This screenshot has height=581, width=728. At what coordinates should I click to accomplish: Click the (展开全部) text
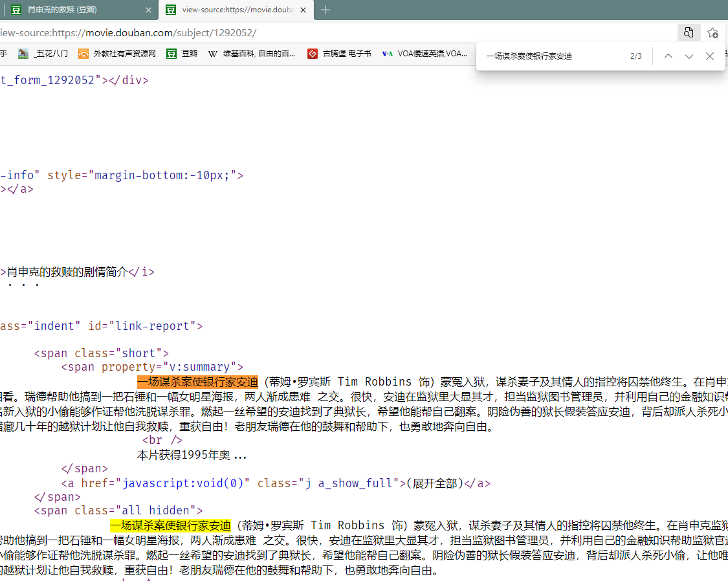click(x=435, y=483)
